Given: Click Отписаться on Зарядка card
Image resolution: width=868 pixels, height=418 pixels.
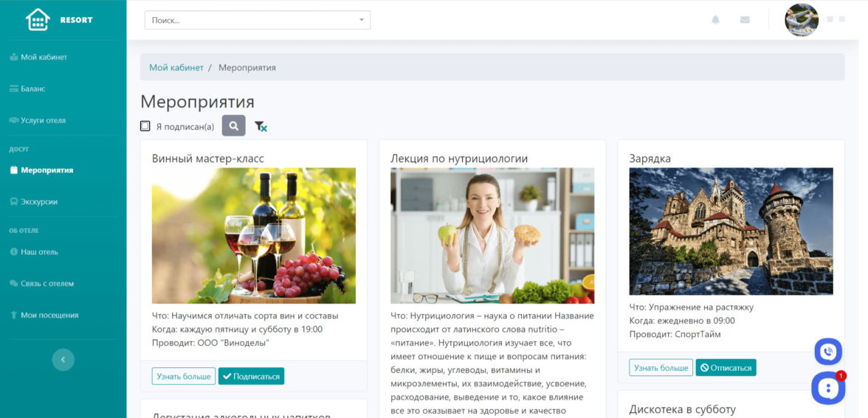Looking at the screenshot, I should tap(726, 368).
